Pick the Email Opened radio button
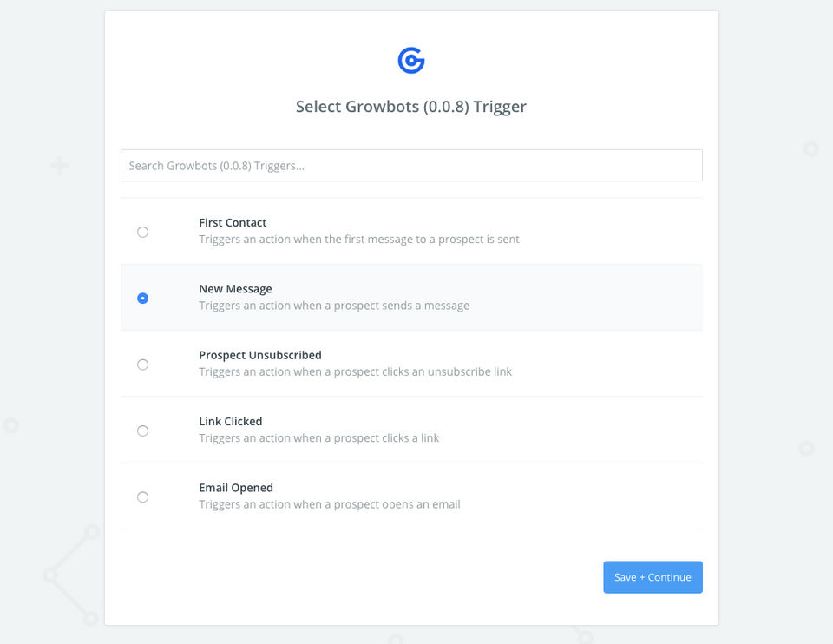The image size is (833, 644). tap(143, 496)
